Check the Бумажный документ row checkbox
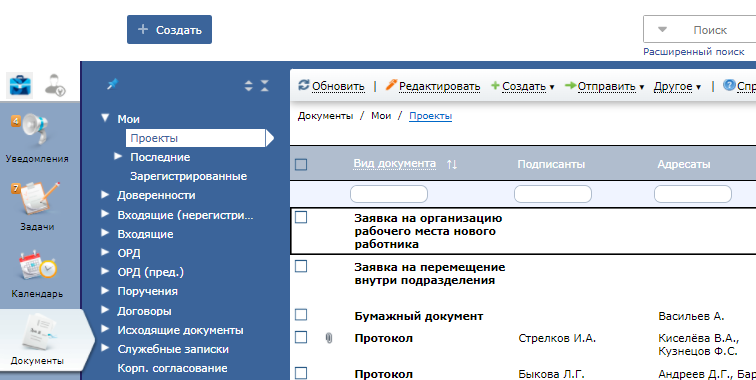This screenshot has height=380, width=756. click(301, 315)
